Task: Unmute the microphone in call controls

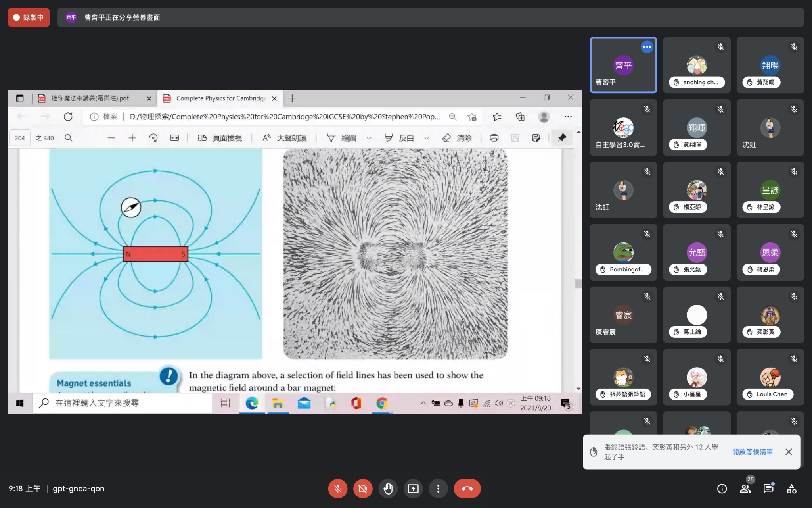Action: coord(337,489)
